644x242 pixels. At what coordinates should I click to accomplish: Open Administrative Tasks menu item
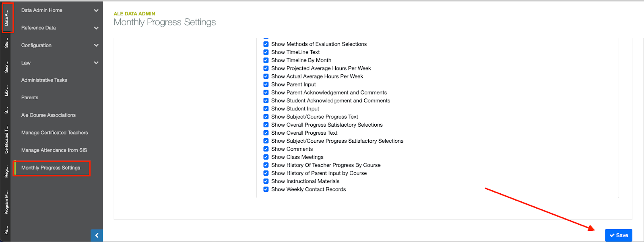pos(44,80)
